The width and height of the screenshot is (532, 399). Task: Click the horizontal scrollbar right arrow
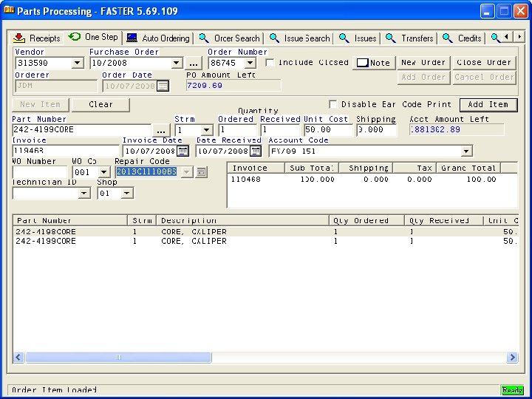(512, 358)
